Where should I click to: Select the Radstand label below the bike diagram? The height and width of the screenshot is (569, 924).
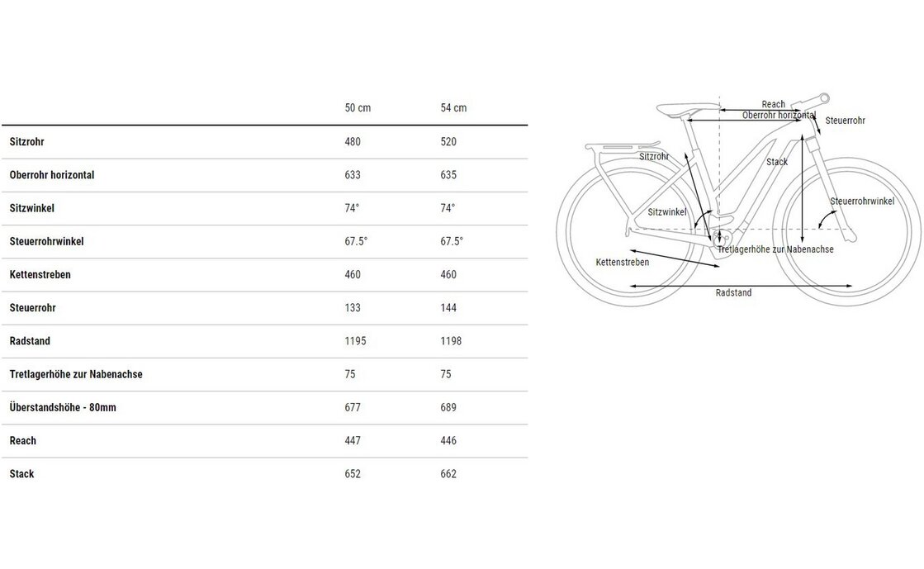coord(733,292)
